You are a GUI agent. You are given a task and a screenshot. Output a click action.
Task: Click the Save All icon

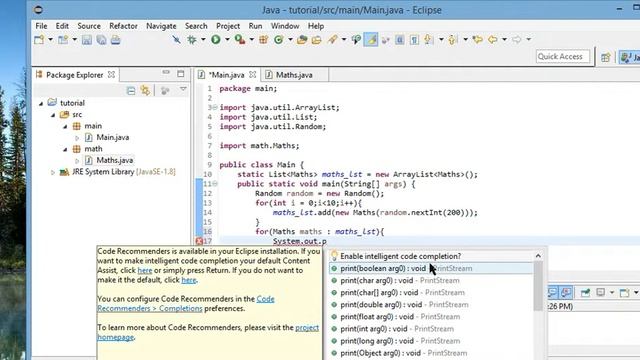pyautogui.click(x=101, y=40)
